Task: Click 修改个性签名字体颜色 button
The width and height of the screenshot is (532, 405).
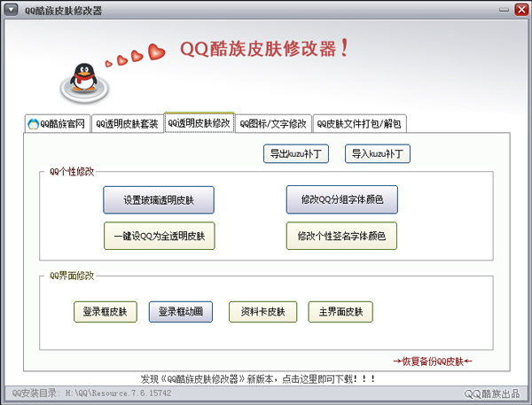Action: 341,237
